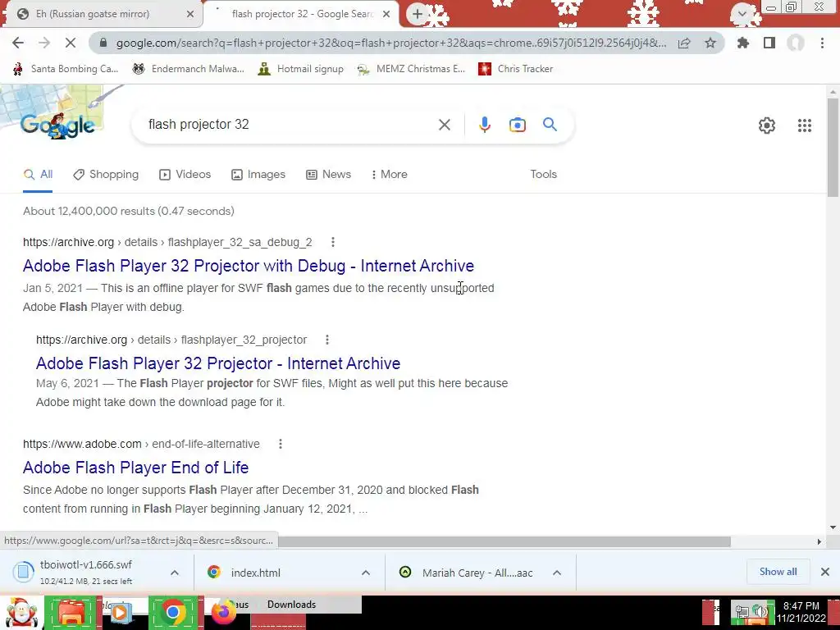Open the index.html download item

coord(256,573)
